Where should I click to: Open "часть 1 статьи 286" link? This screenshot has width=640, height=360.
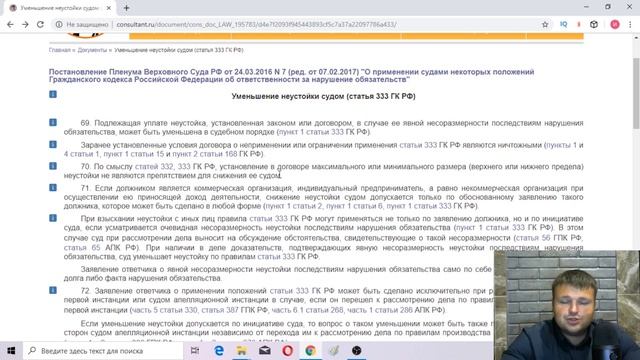click(380, 310)
